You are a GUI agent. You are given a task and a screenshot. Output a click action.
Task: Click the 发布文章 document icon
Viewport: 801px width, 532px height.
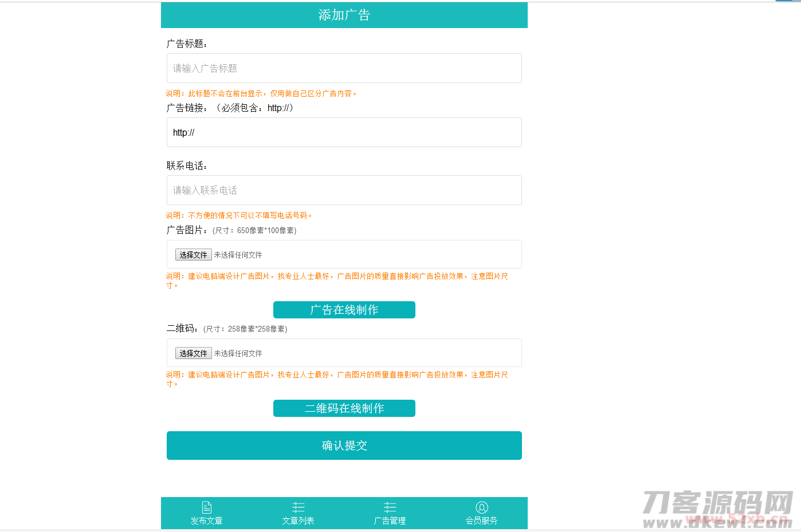coord(207,507)
